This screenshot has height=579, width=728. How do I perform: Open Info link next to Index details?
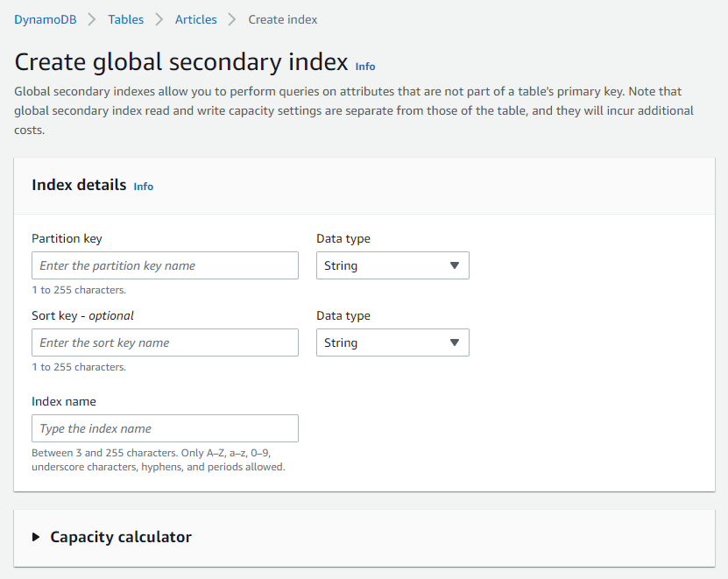click(144, 187)
